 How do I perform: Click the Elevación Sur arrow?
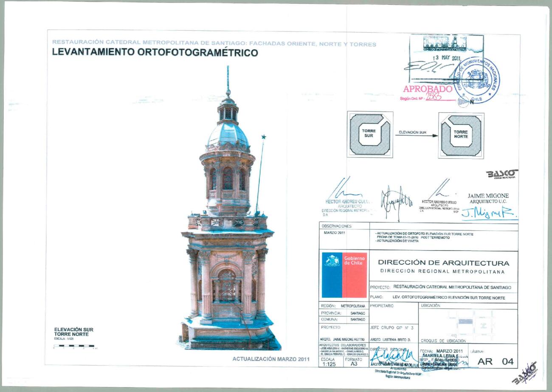coord(417,135)
